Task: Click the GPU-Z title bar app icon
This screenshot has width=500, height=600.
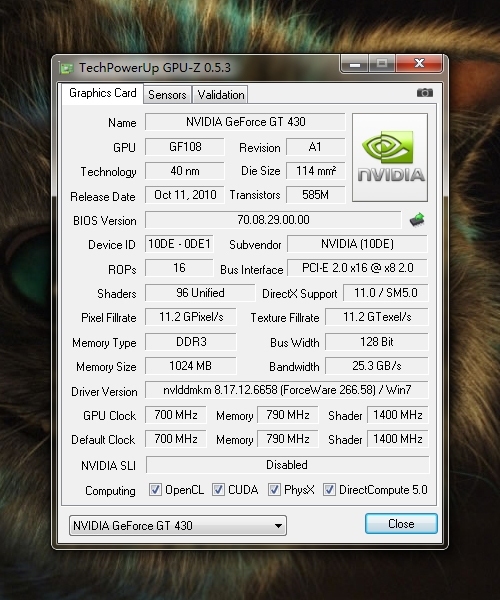Action: [x=66, y=68]
